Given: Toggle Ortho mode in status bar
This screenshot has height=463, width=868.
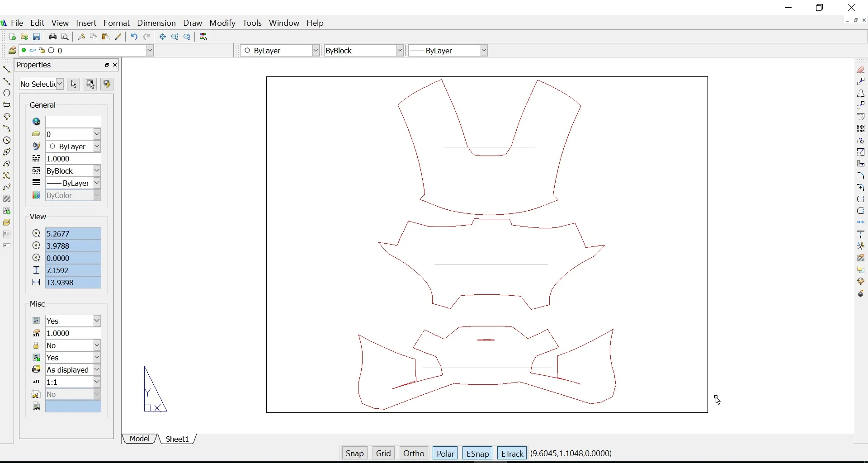Looking at the screenshot, I should click(414, 454).
